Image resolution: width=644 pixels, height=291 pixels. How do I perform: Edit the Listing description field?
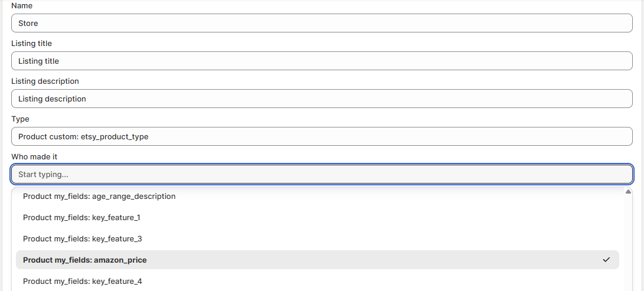tap(322, 99)
